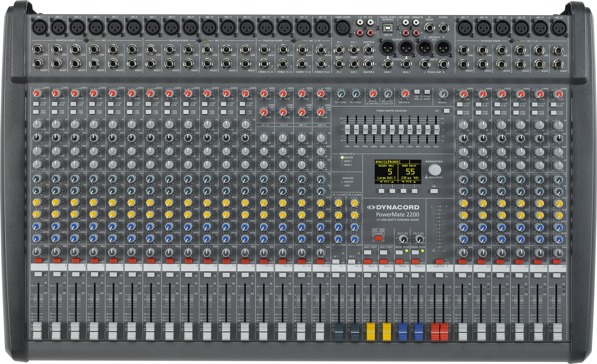Click channel 12 upper yellow AUX knob
This screenshot has height=364, width=597.
245,203
